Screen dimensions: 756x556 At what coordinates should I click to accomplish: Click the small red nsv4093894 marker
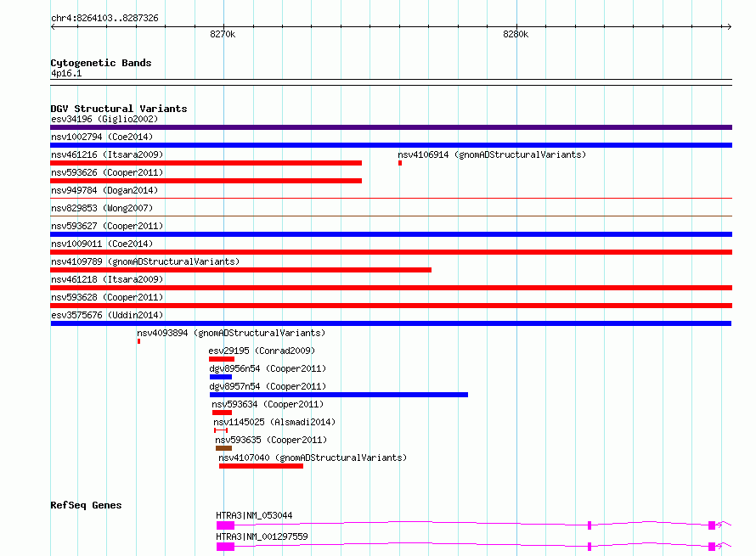(x=138, y=341)
